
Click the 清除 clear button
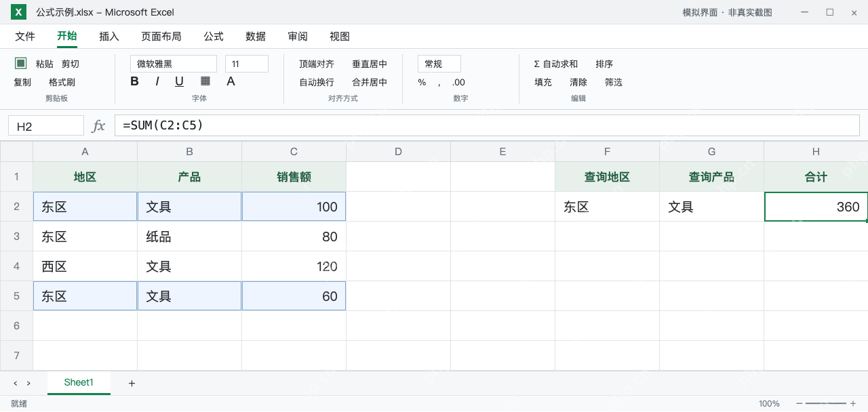tap(578, 82)
